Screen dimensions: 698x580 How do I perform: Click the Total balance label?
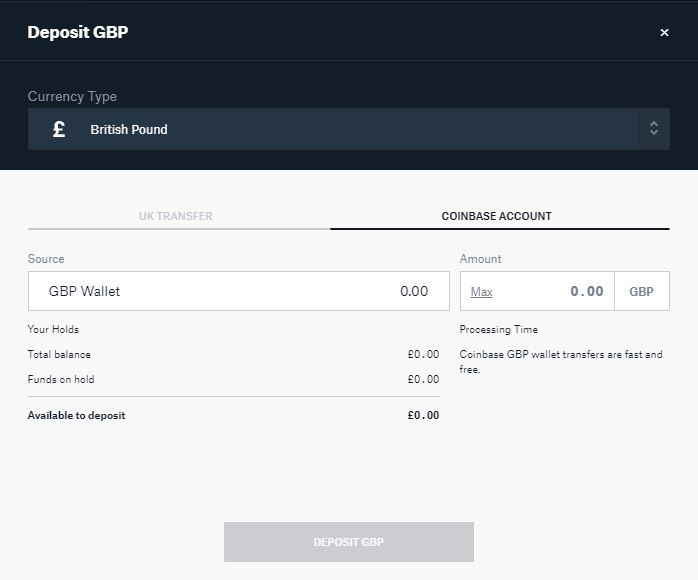coord(59,354)
